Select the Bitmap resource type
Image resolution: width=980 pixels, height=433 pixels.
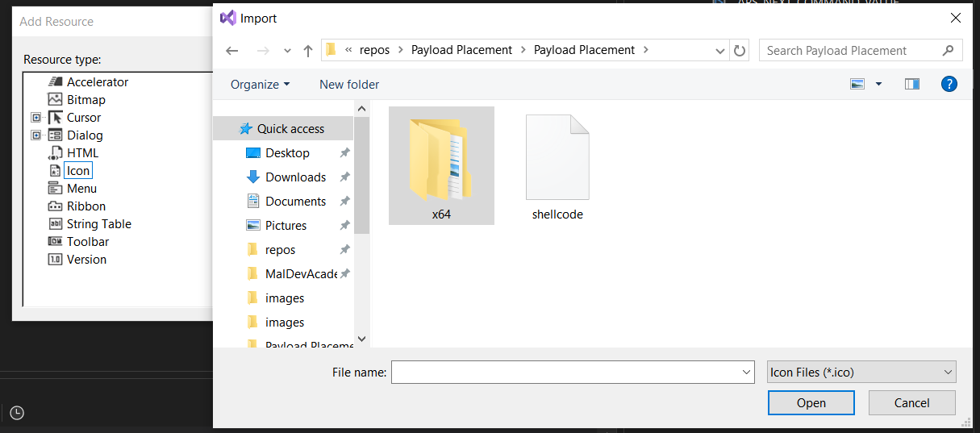pyautogui.click(x=85, y=100)
